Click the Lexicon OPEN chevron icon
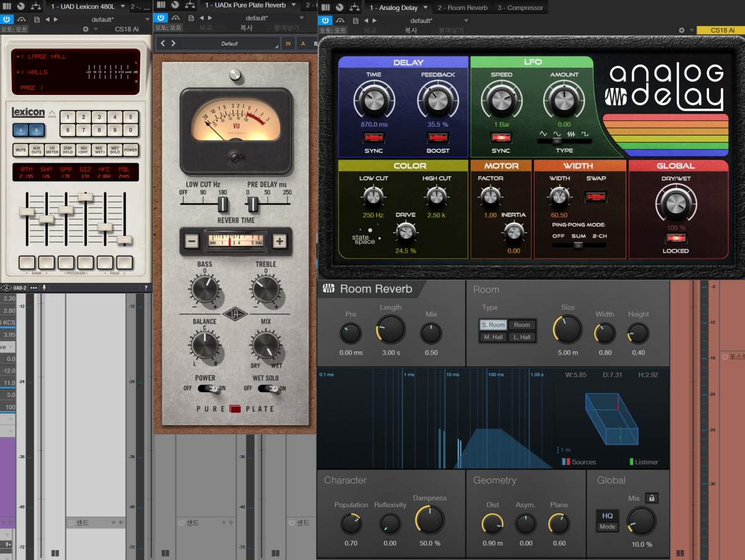The height and width of the screenshot is (560, 745). point(52,112)
